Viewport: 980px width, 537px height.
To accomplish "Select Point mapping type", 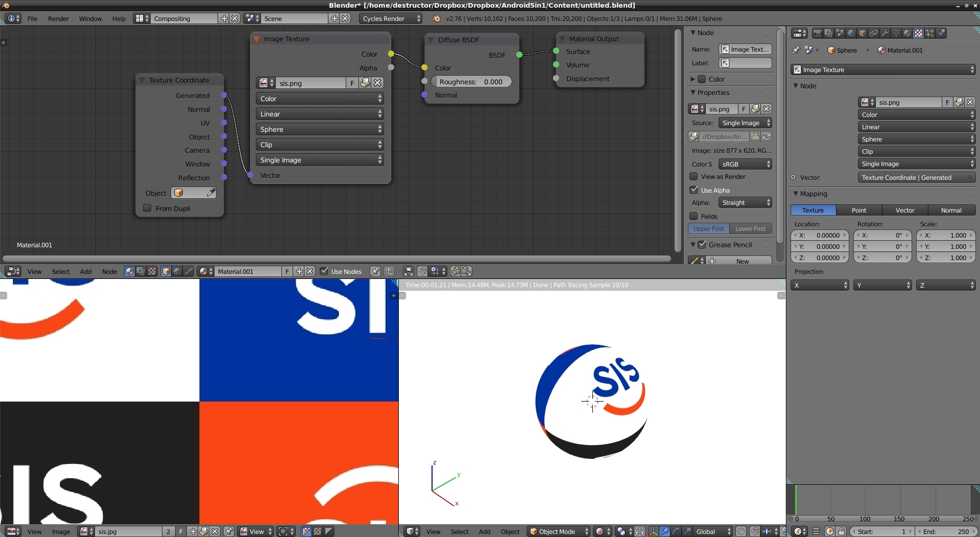I will [859, 210].
